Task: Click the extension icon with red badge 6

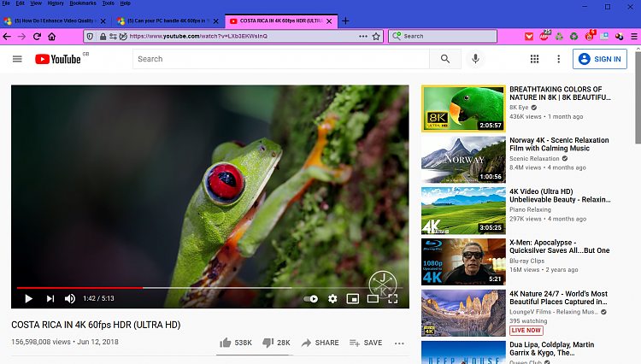Action: 590,36
